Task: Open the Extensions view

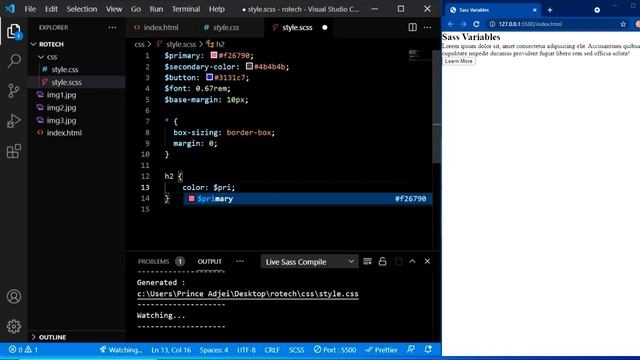Action: coord(13,151)
